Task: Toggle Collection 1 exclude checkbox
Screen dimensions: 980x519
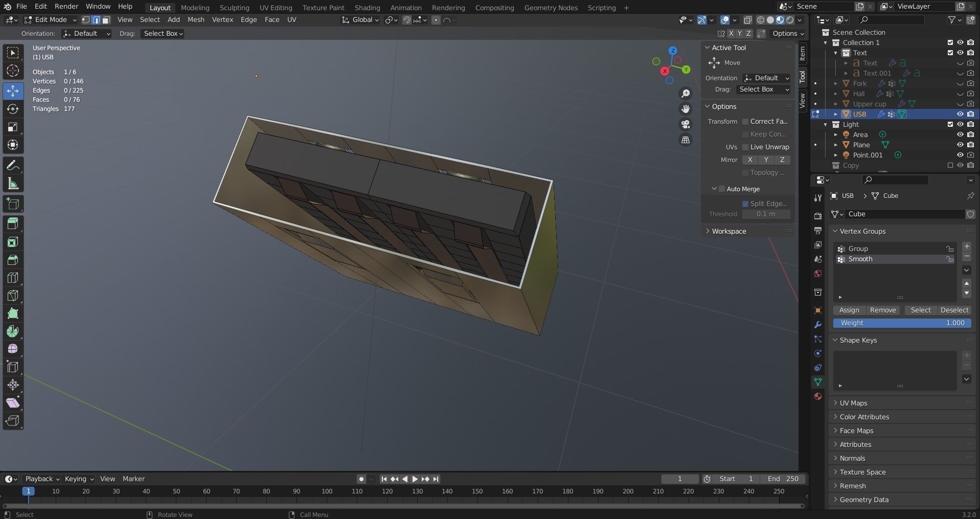Action: click(x=950, y=42)
